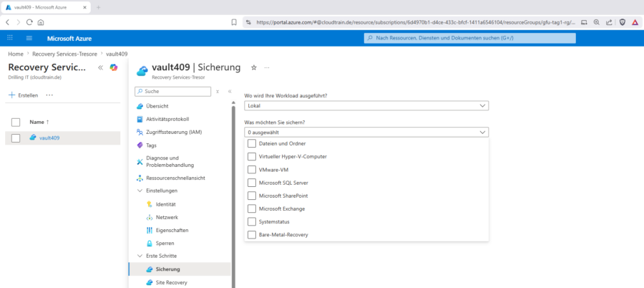Click Microsoft Azure header title

pyautogui.click(x=69, y=38)
